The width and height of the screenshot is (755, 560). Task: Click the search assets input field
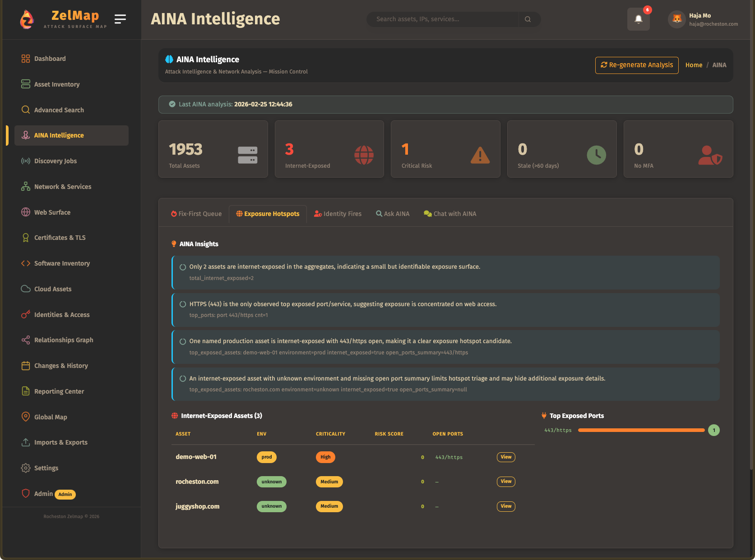click(x=442, y=19)
